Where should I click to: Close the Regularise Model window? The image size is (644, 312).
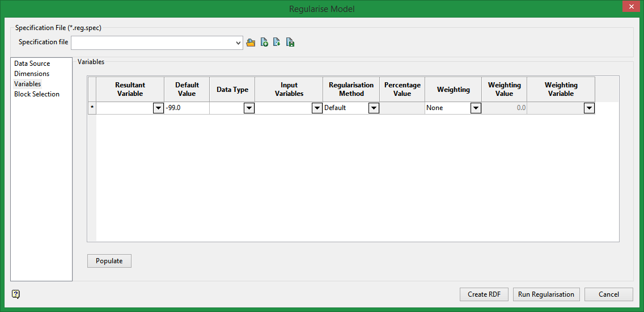click(x=631, y=7)
